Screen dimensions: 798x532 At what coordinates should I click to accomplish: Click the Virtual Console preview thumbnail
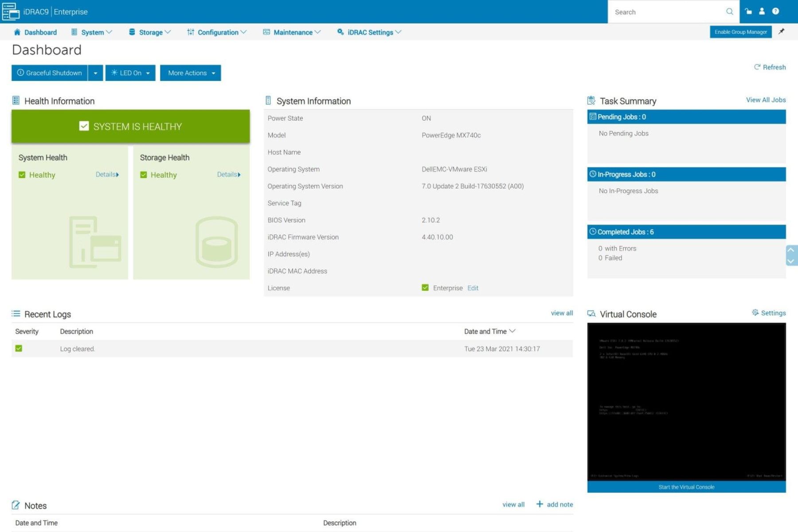coord(686,402)
